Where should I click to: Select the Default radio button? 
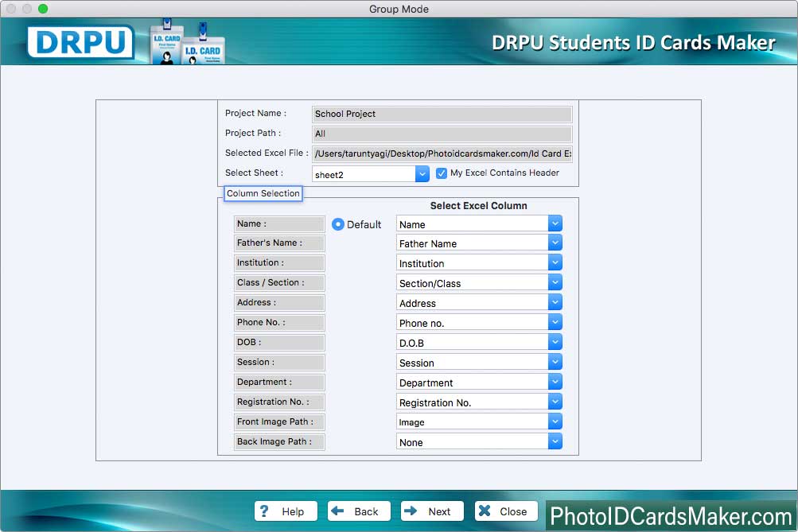click(338, 224)
